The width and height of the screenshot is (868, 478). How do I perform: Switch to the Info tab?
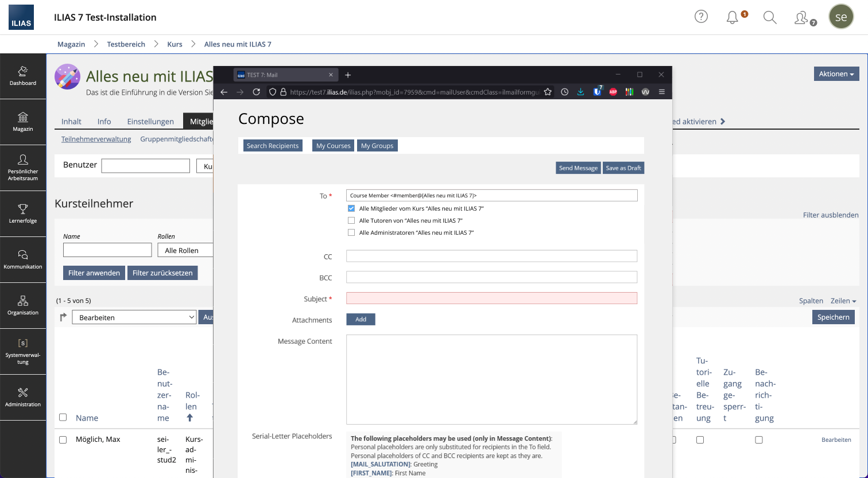coord(104,122)
